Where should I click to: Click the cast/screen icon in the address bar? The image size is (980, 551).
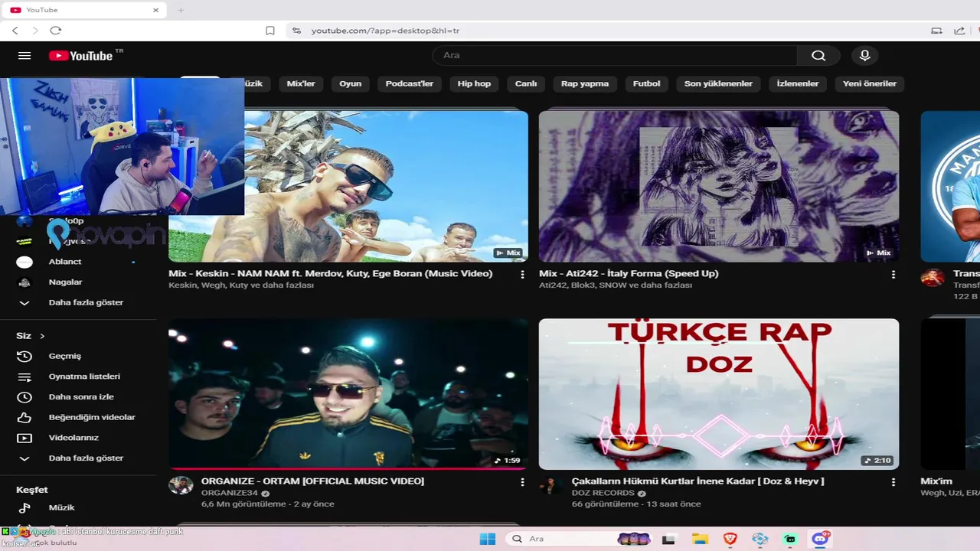[936, 31]
